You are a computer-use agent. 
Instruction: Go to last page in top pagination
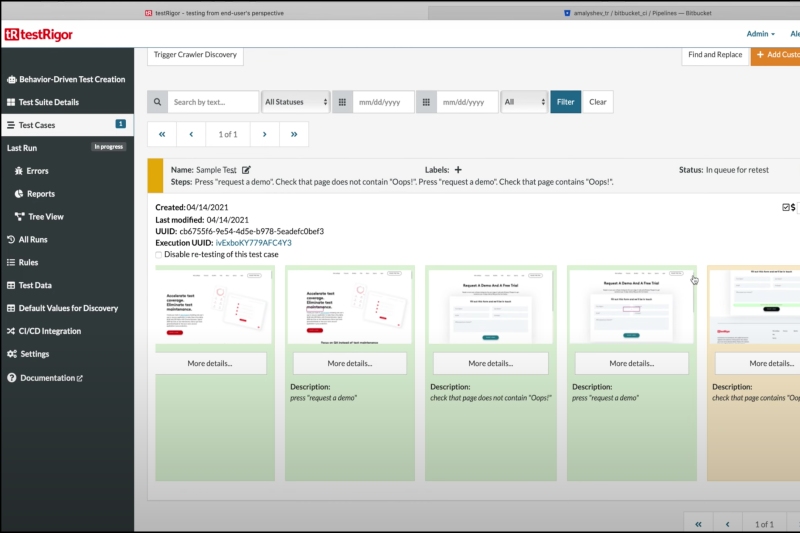[294, 134]
